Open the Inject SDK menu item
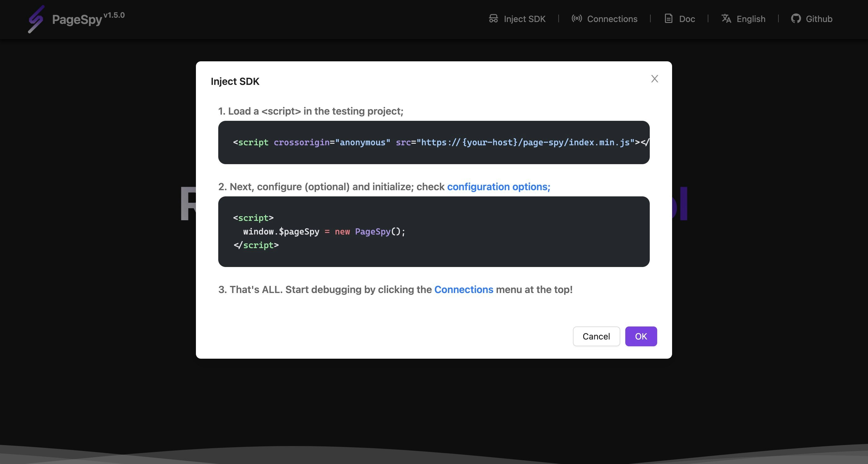Image resolution: width=868 pixels, height=464 pixels. point(517,19)
